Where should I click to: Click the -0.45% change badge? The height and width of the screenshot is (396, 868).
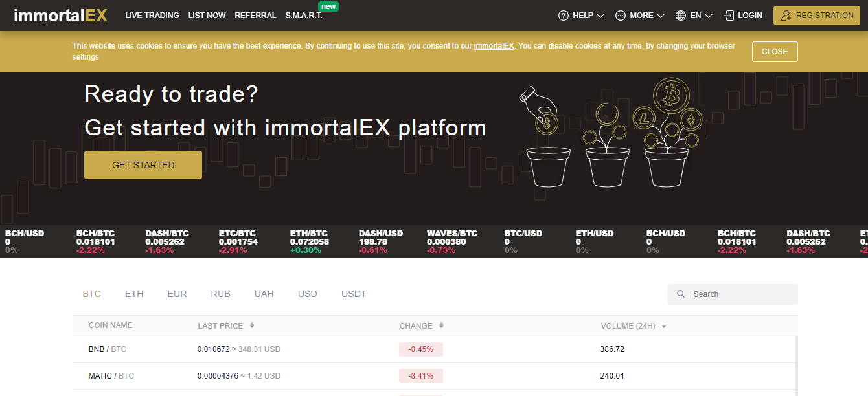tap(421, 349)
